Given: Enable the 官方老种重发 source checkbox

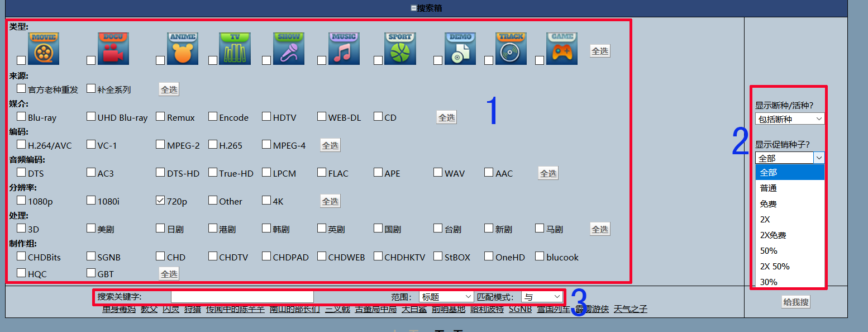Looking at the screenshot, I should [x=21, y=88].
